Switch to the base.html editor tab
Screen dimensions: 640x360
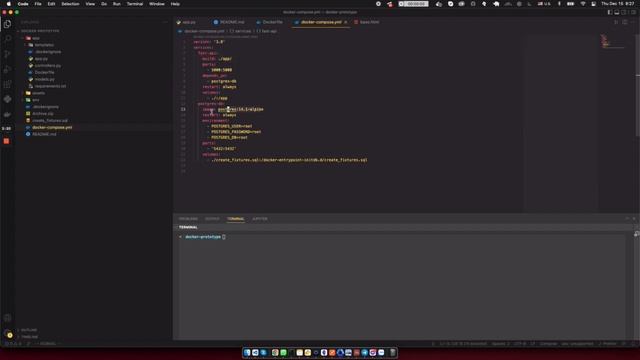coord(369,22)
